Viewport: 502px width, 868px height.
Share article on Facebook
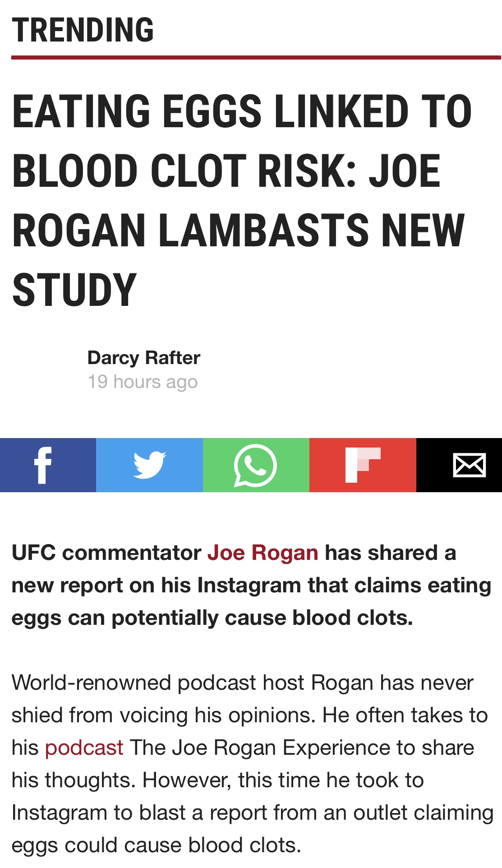point(48,465)
